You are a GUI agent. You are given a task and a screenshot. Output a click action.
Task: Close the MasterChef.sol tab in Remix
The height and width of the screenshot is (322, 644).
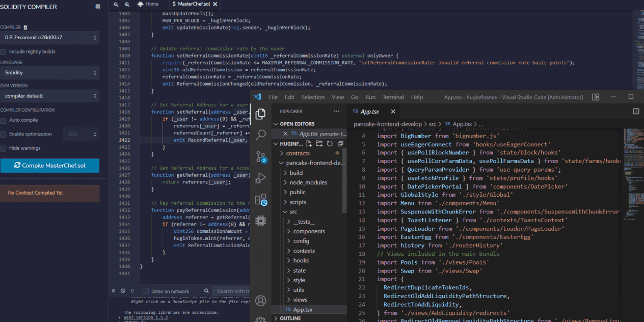click(216, 4)
